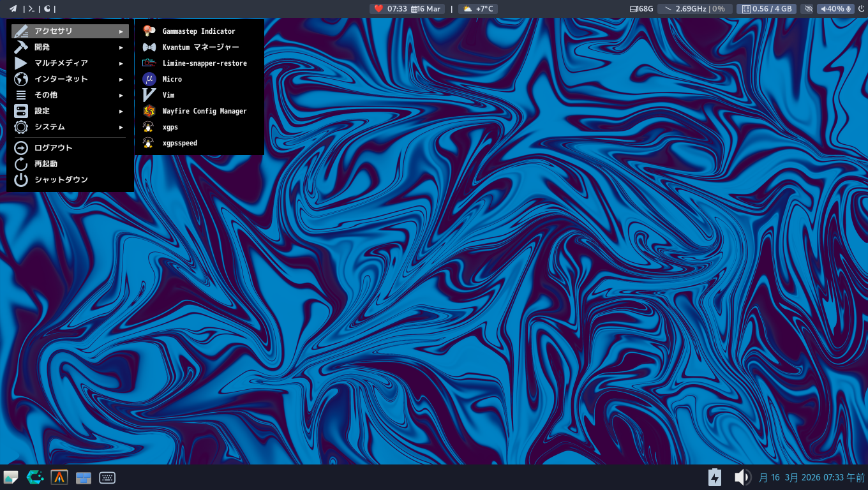Click the power icon in top bar

point(861,9)
